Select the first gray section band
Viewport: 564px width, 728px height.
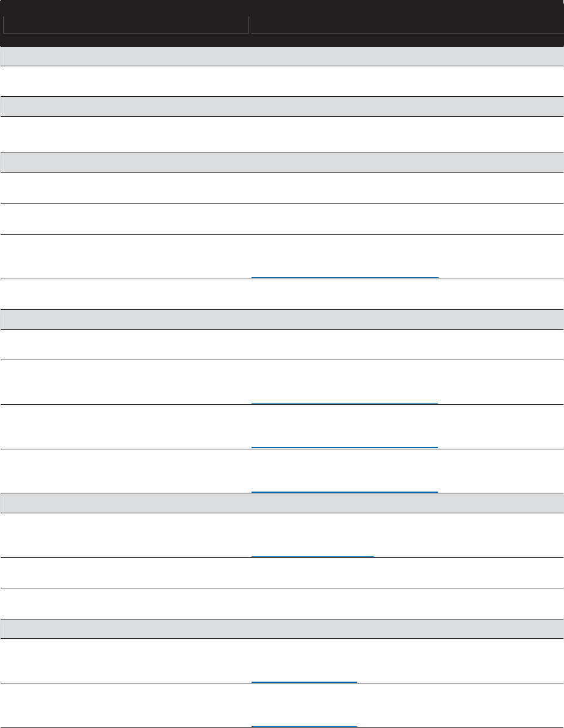(x=282, y=56)
